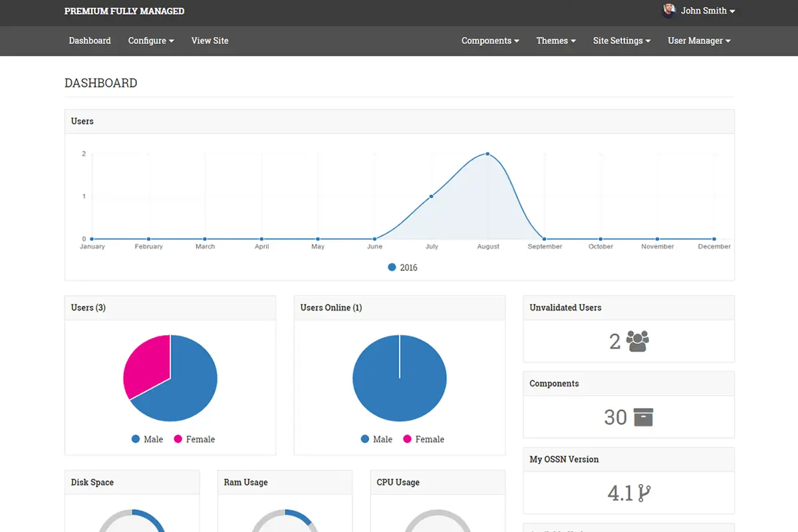Open the User Manager dropdown
798x532 pixels.
tap(698, 41)
